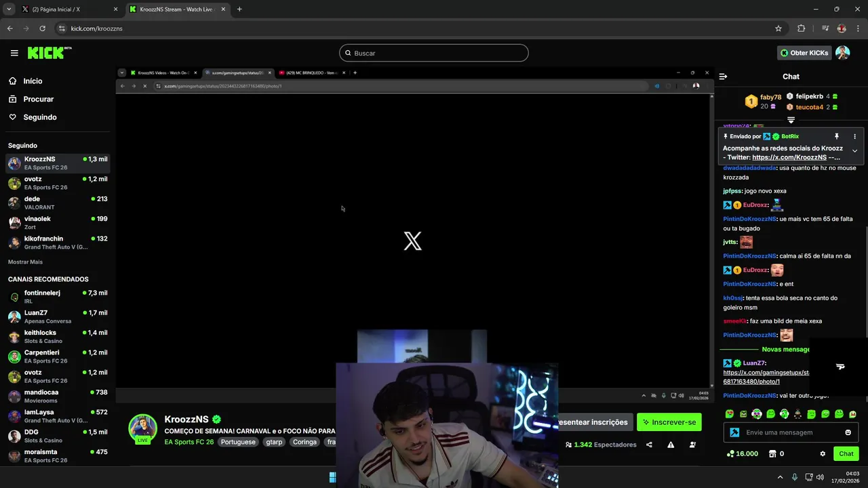Click the Envie uma mensagem input
Screen dimensions: 868x488
click(x=791, y=432)
